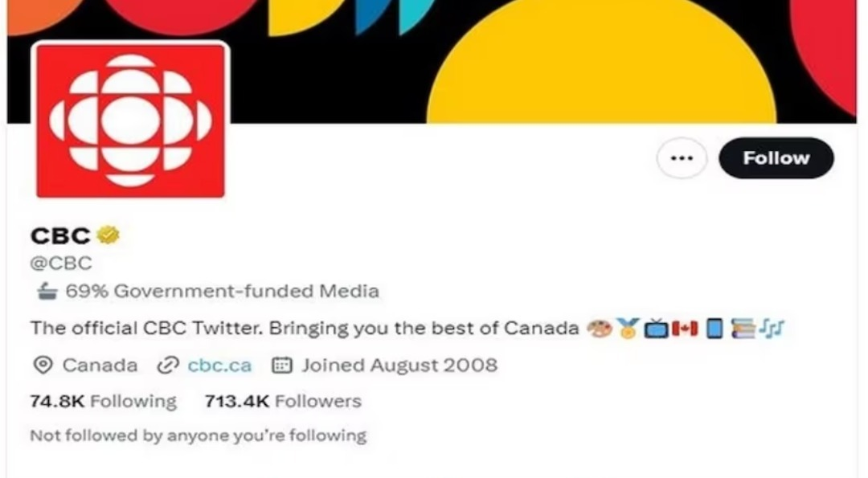Click the television emoji in the bio
The width and height of the screenshot is (868, 478).
[x=656, y=328]
